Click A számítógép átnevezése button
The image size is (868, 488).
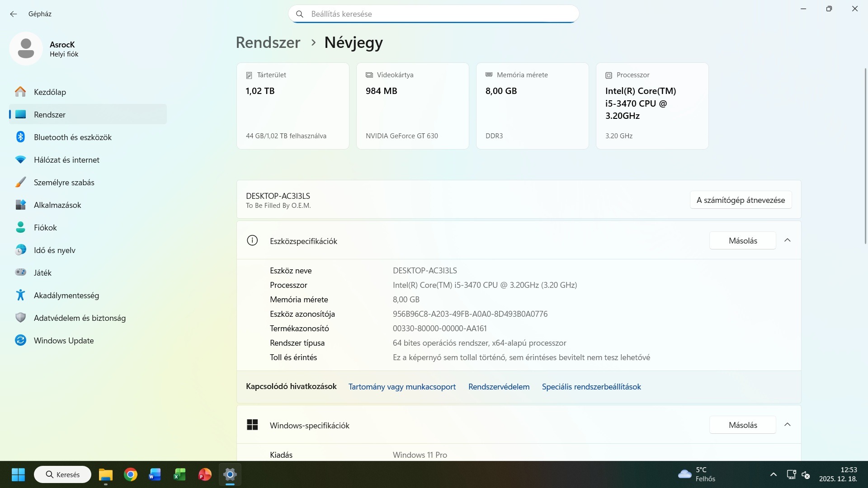(741, 200)
